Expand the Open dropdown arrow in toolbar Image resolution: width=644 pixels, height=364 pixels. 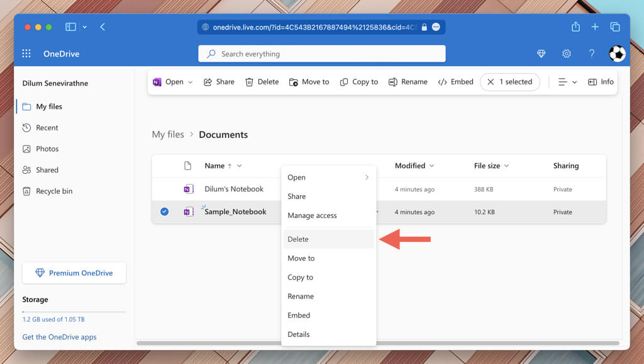191,82
